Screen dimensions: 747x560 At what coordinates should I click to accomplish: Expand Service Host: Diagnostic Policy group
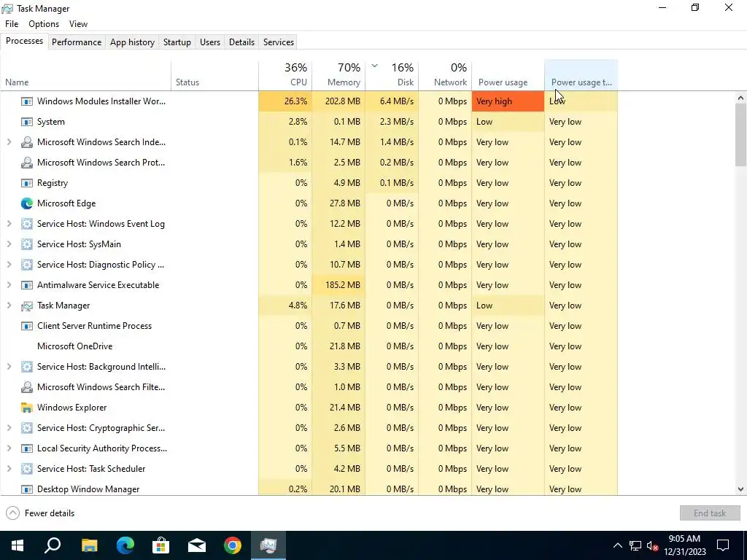pyautogui.click(x=9, y=265)
